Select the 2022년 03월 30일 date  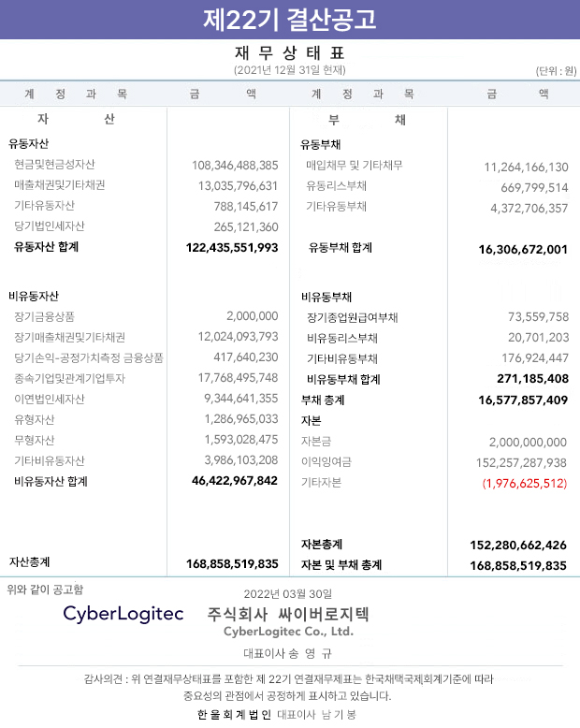pyautogui.click(x=288, y=594)
